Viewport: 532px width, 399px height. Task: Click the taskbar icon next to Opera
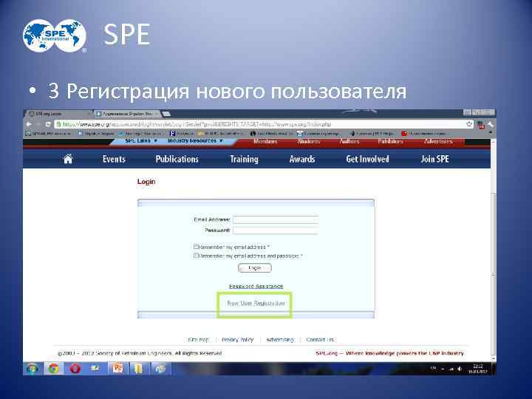(x=95, y=369)
